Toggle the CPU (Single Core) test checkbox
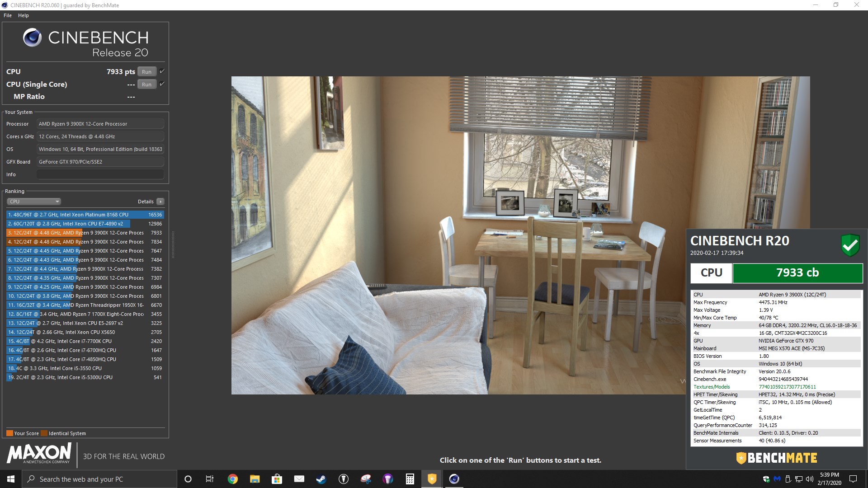This screenshot has height=488, width=868. 162,84
